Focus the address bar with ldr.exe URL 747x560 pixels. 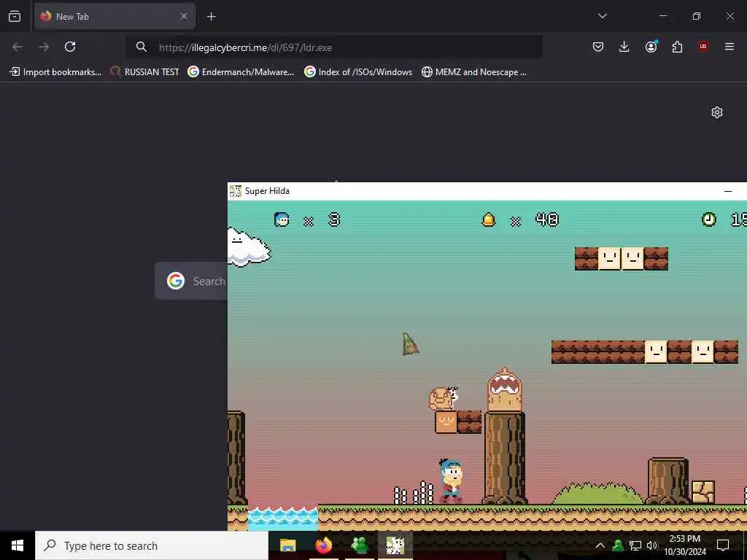click(x=333, y=47)
